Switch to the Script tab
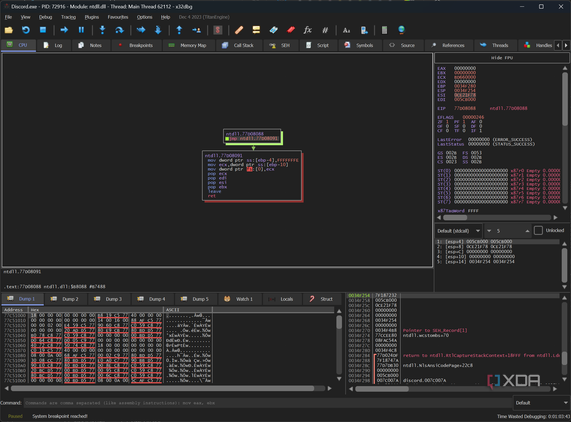The image size is (571, 422). click(x=318, y=45)
